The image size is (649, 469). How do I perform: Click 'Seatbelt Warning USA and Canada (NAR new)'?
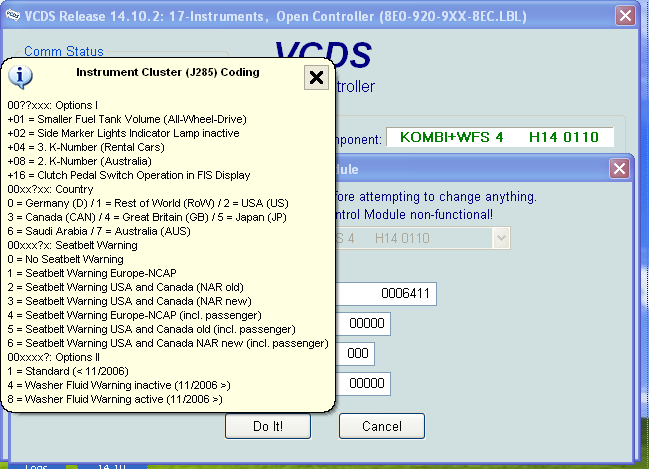click(130, 301)
